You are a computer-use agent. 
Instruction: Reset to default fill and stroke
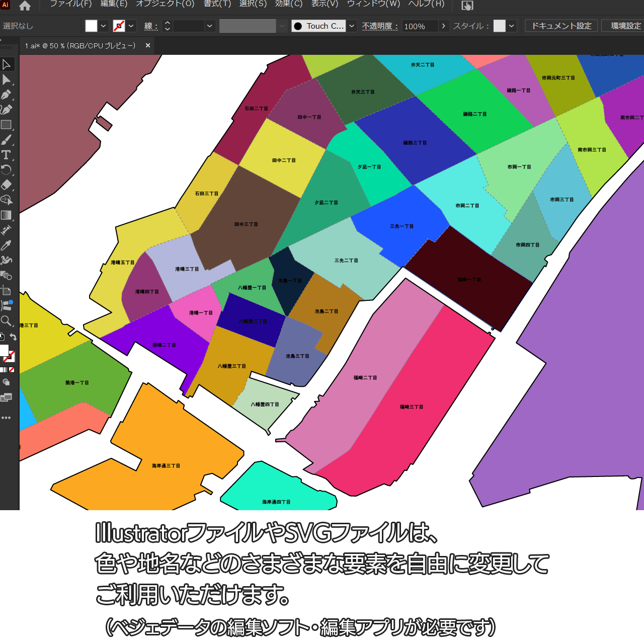(x=2, y=337)
